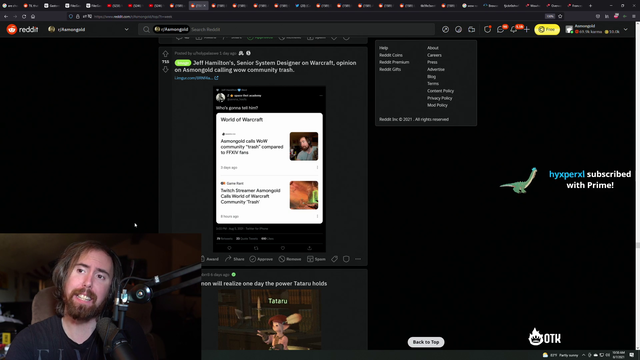Image resolution: width=640 pixels, height=360 pixels.
Task: Remove the Jeff Hamilton post
Action: 290,259
